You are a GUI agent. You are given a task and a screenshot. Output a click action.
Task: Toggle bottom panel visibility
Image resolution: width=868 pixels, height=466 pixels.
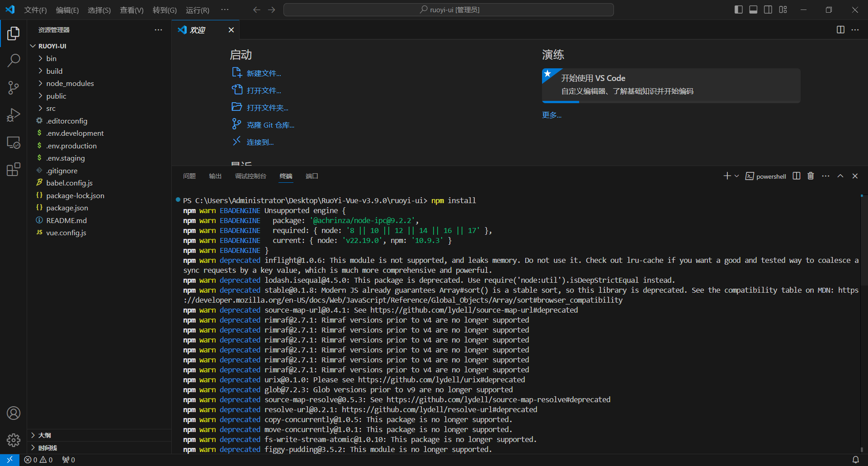[753, 10]
